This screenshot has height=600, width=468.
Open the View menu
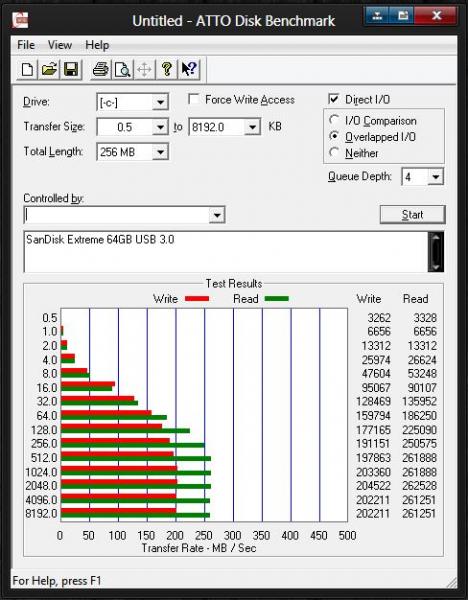[x=60, y=45]
